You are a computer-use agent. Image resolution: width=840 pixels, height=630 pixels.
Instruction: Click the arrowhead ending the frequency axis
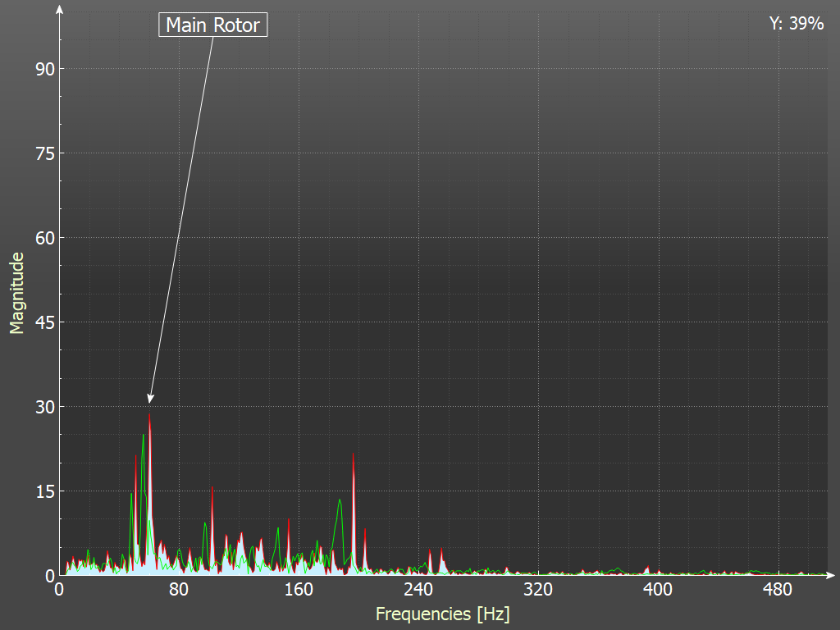(x=830, y=575)
